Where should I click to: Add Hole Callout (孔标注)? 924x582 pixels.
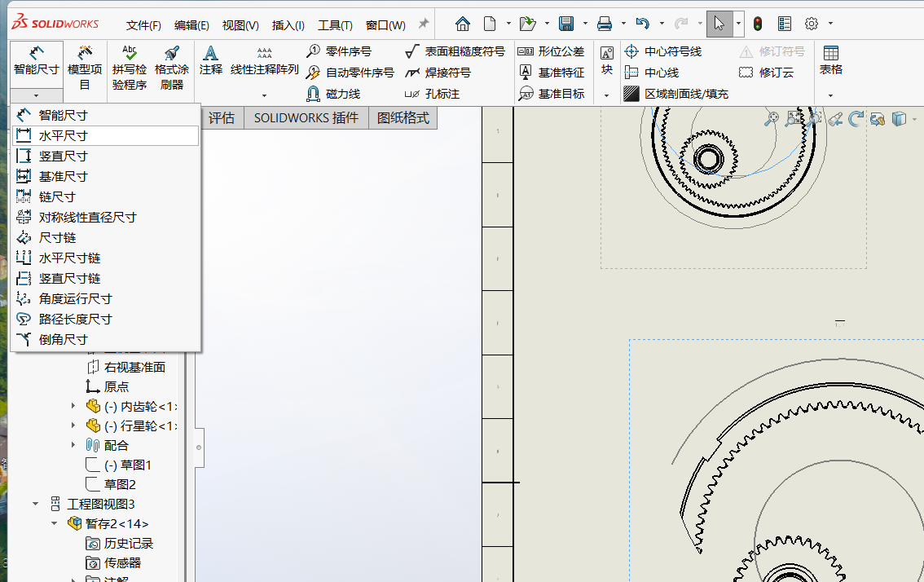coord(432,94)
